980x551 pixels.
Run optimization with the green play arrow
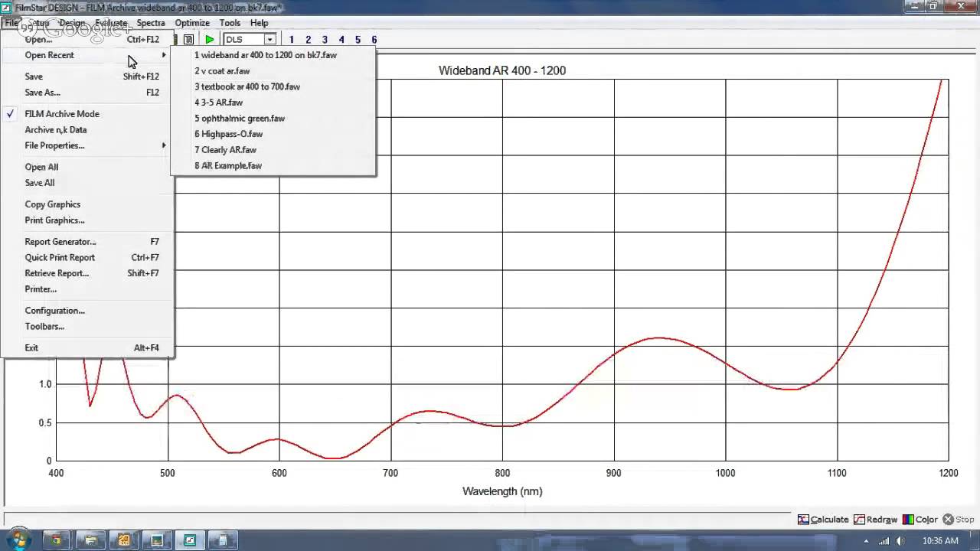coord(209,39)
